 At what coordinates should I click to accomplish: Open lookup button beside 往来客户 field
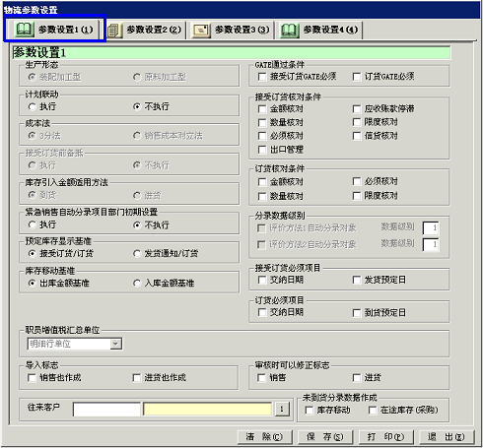282,409
